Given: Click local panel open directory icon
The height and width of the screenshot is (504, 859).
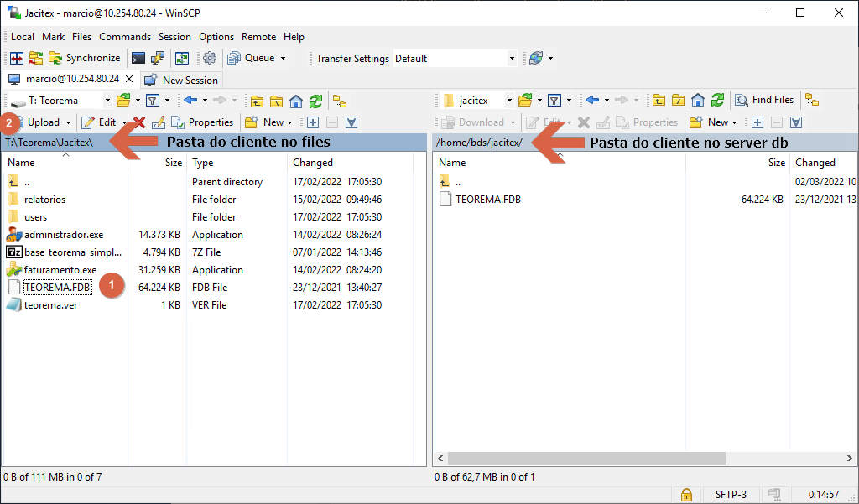Looking at the screenshot, I should tap(124, 101).
